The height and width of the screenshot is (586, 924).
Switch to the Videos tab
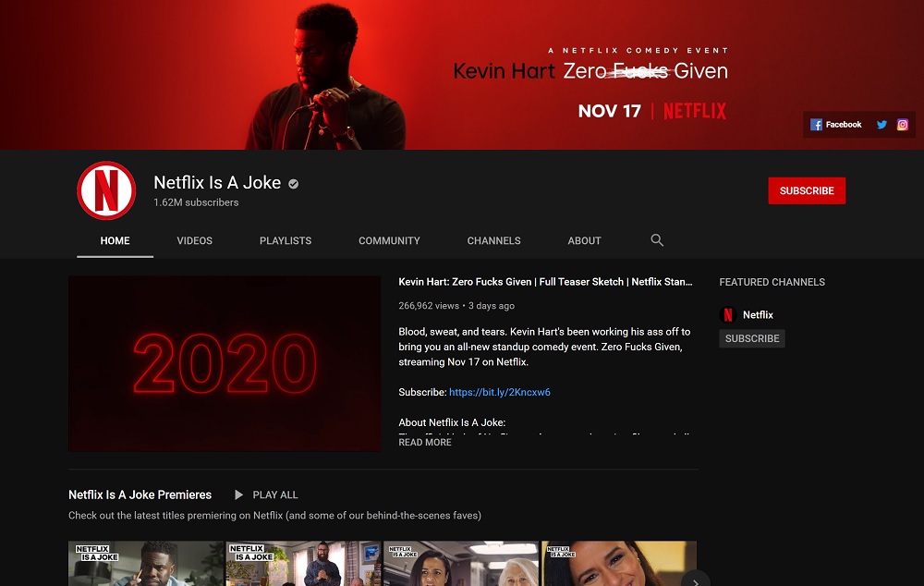coord(195,240)
